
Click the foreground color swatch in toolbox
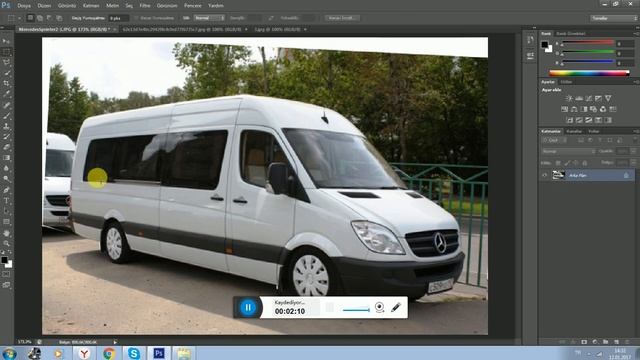4,260
